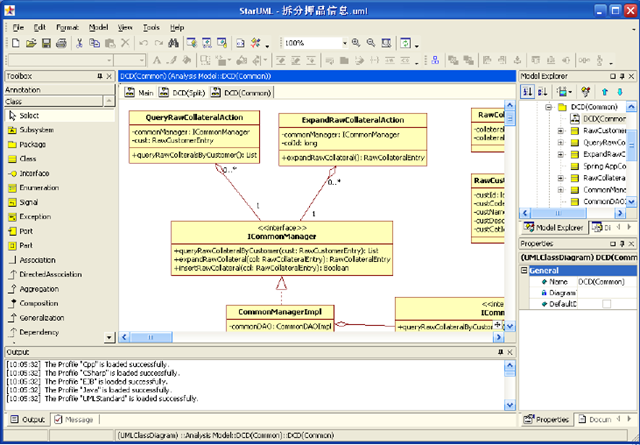Switch to the Main diagram tab
The width and height of the screenshot is (640, 445).
[139, 93]
